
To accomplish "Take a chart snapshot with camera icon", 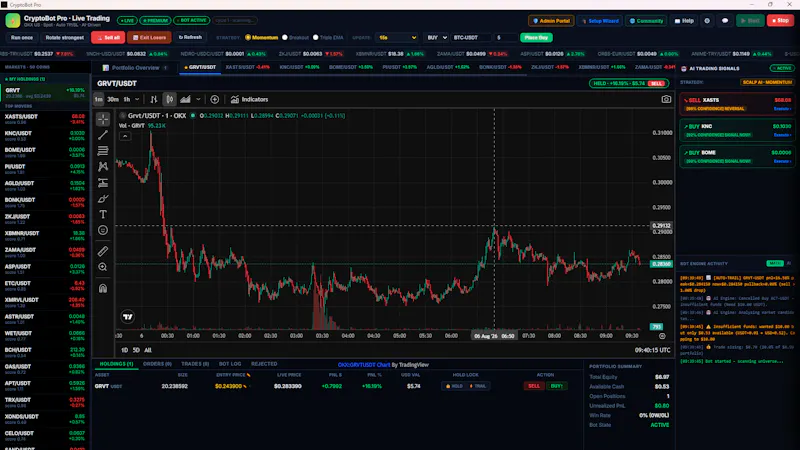I will tap(666, 99).
